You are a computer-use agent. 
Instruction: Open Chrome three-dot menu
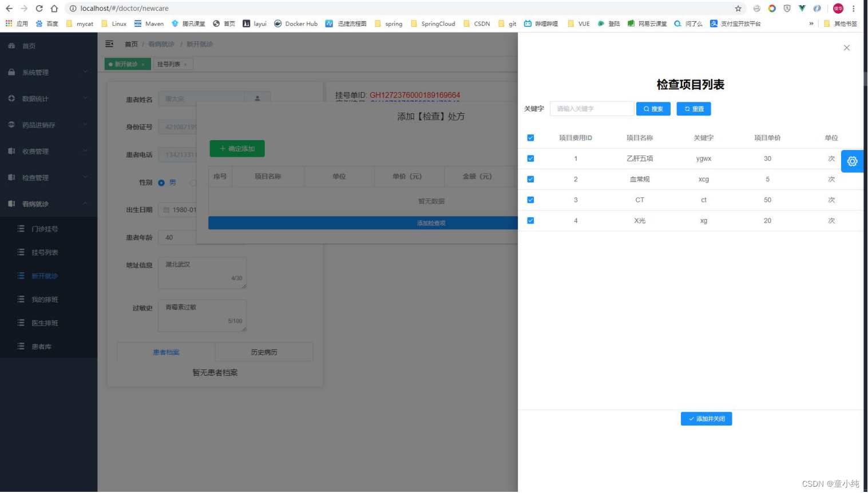853,9
